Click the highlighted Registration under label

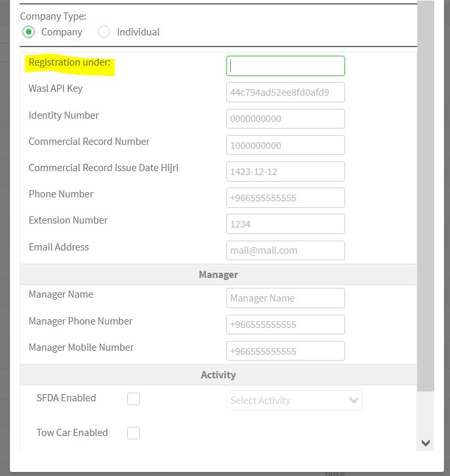click(70, 62)
